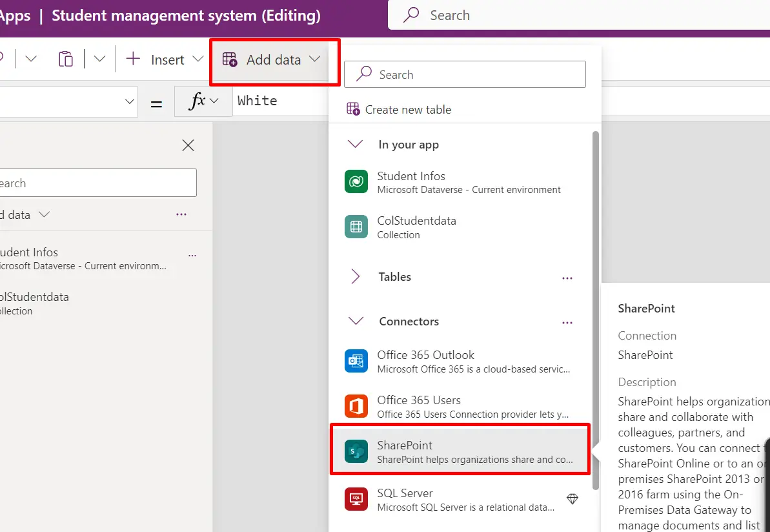
Task: Open the Add data dropdown in the Data pane
Action: point(25,214)
